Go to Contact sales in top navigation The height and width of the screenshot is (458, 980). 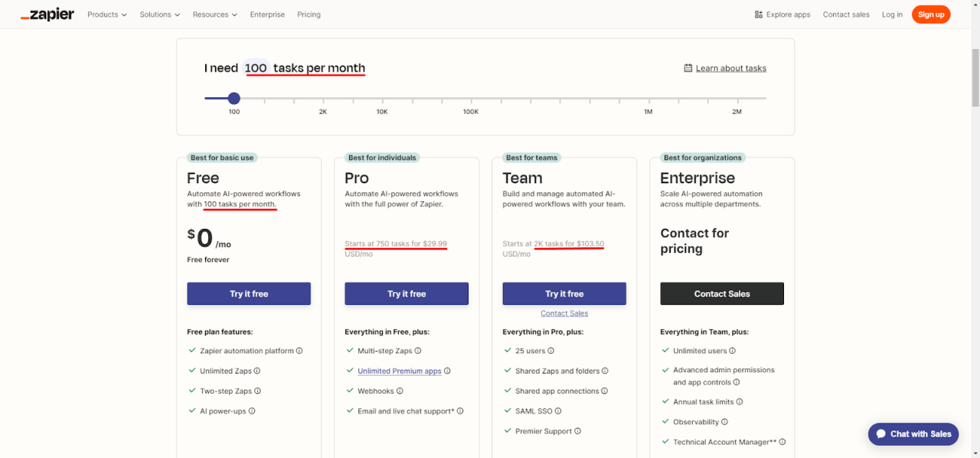[846, 15]
